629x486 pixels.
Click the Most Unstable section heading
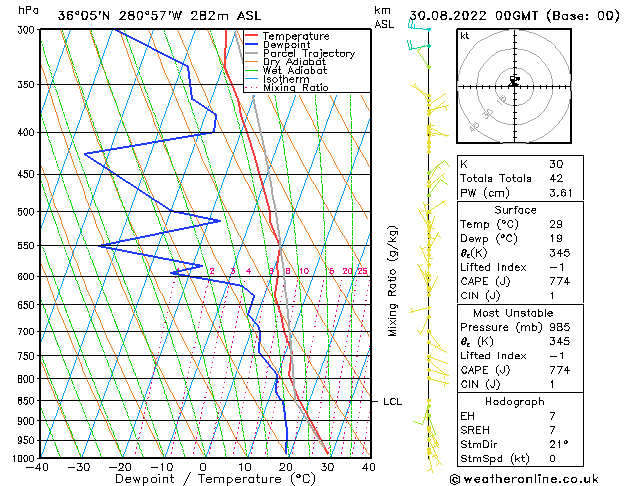coord(513,313)
